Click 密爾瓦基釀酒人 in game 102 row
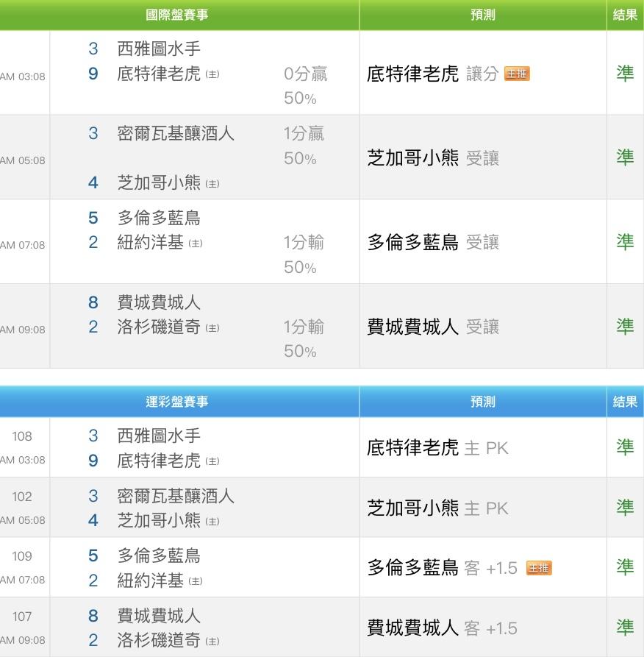 (x=176, y=496)
